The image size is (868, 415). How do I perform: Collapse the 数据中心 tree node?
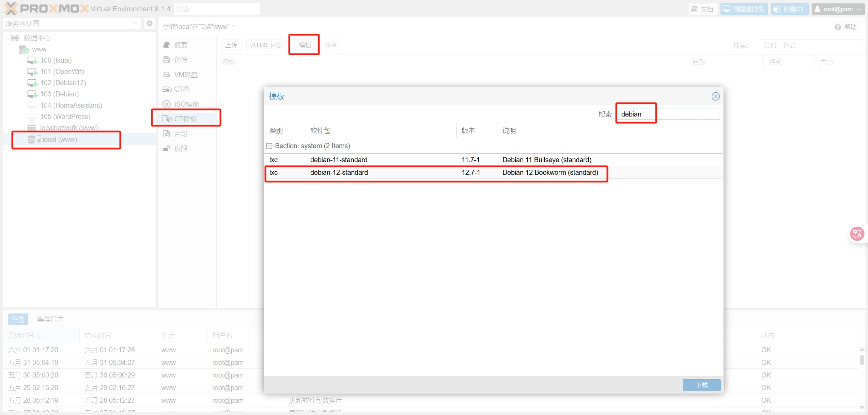(x=7, y=38)
